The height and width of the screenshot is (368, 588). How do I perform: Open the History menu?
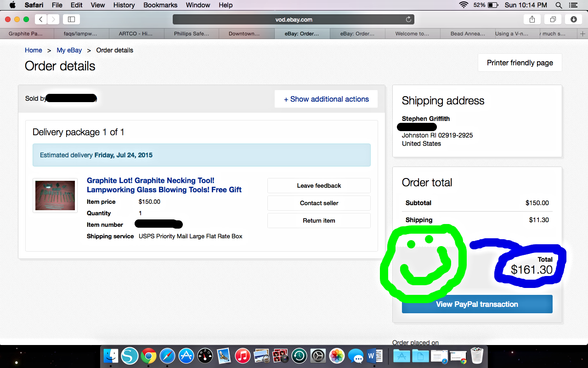point(124,5)
